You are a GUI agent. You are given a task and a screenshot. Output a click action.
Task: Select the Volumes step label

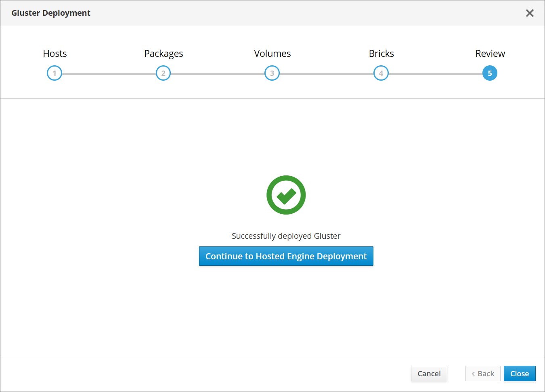[272, 54]
